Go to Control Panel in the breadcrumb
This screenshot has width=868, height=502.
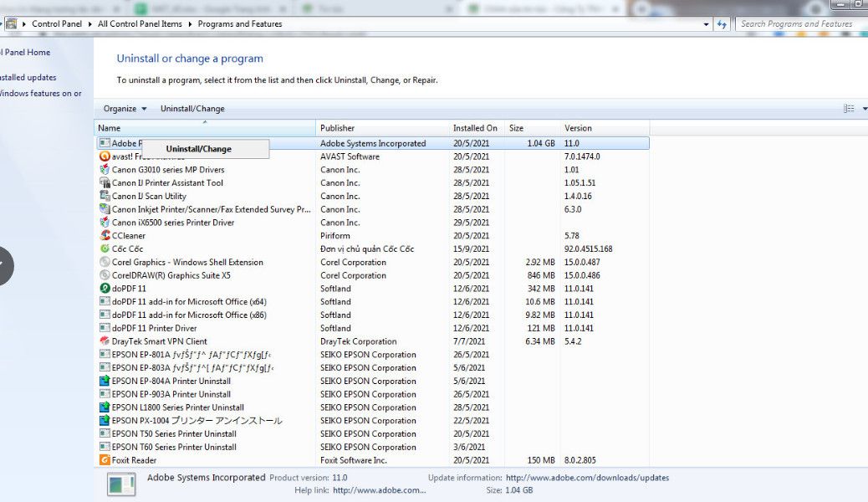[57, 23]
